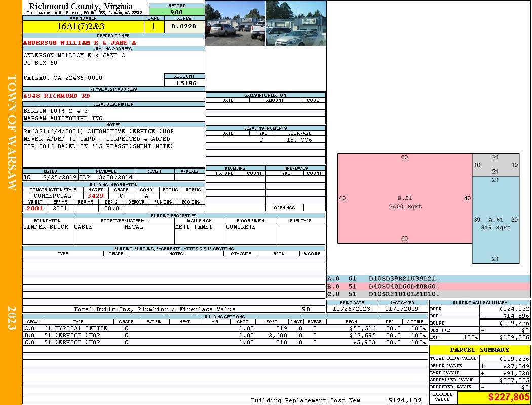The height and width of the screenshot is (405, 532).
Task: Select record number 980
Action: pyautogui.click(x=177, y=12)
